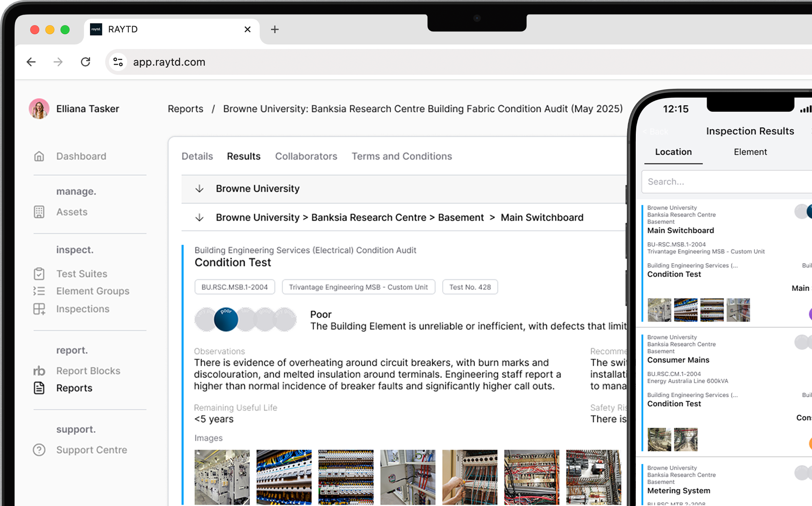Click the site settings icon in address bar

pos(118,62)
